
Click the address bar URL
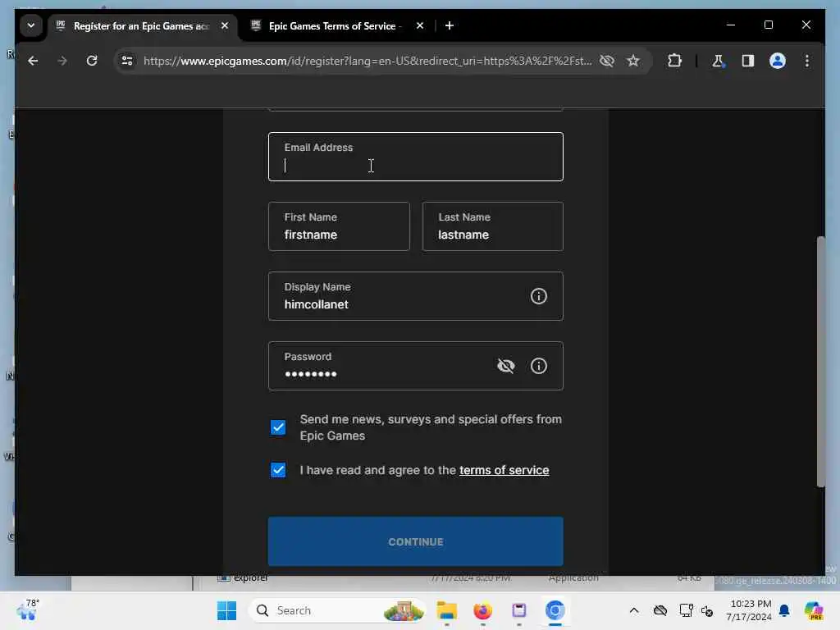(367, 61)
